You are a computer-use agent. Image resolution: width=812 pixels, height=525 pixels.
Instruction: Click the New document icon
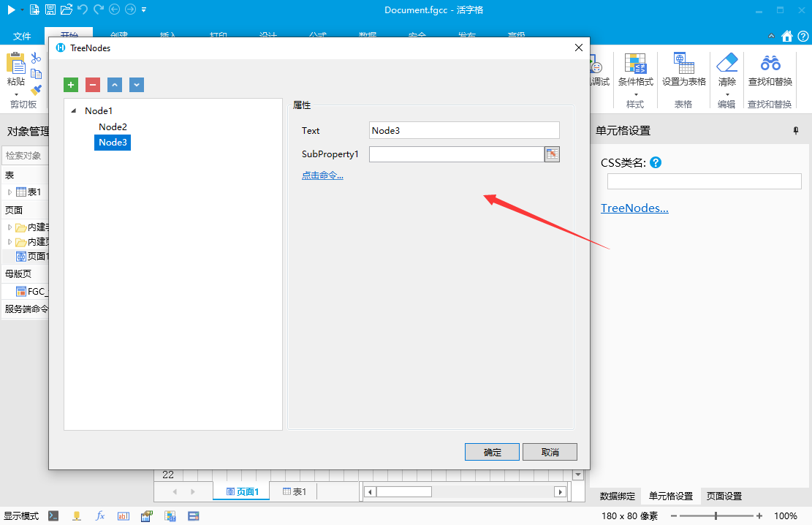click(x=34, y=10)
